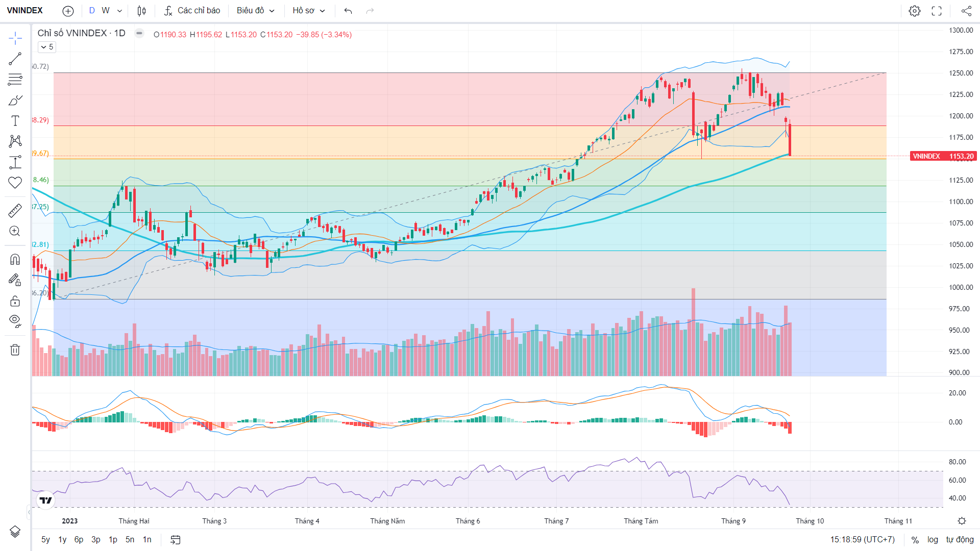Select the text annotation tool
Image resolution: width=980 pixels, height=551 pixels.
pos(15,121)
